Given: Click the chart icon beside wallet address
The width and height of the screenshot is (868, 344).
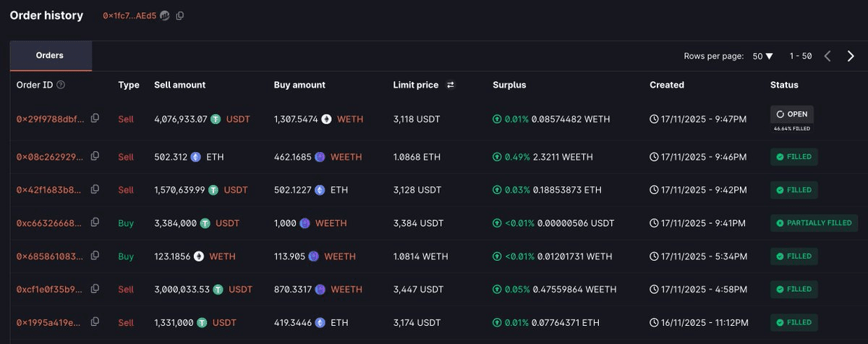Looking at the screenshot, I should coord(165,16).
